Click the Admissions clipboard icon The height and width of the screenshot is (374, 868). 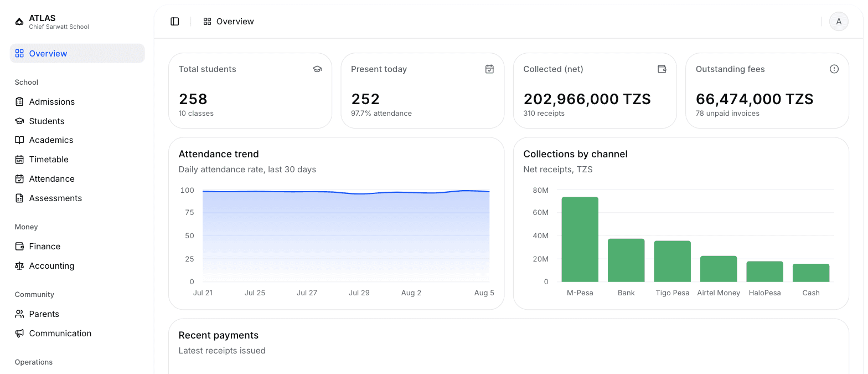tap(19, 102)
